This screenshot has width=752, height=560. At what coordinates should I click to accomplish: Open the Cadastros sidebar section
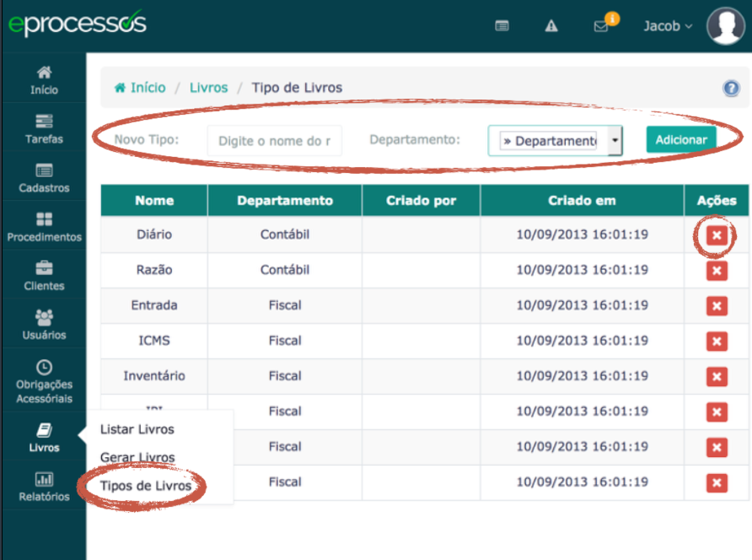click(44, 171)
